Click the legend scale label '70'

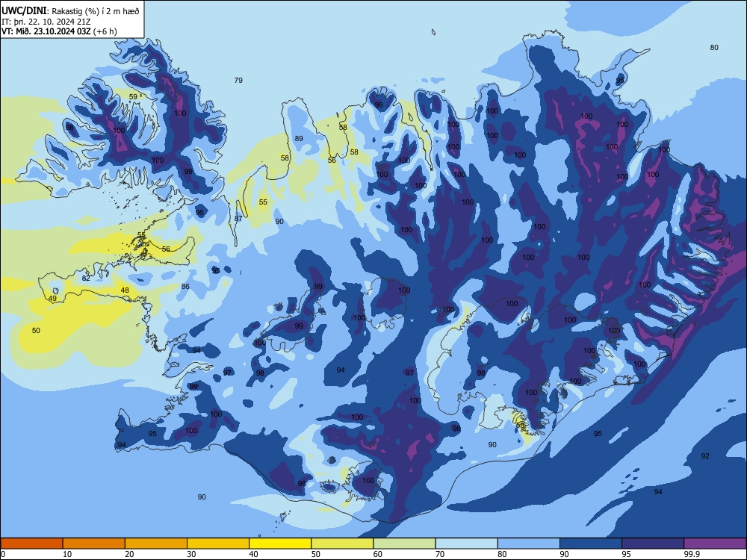pyautogui.click(x=440, y=554)
